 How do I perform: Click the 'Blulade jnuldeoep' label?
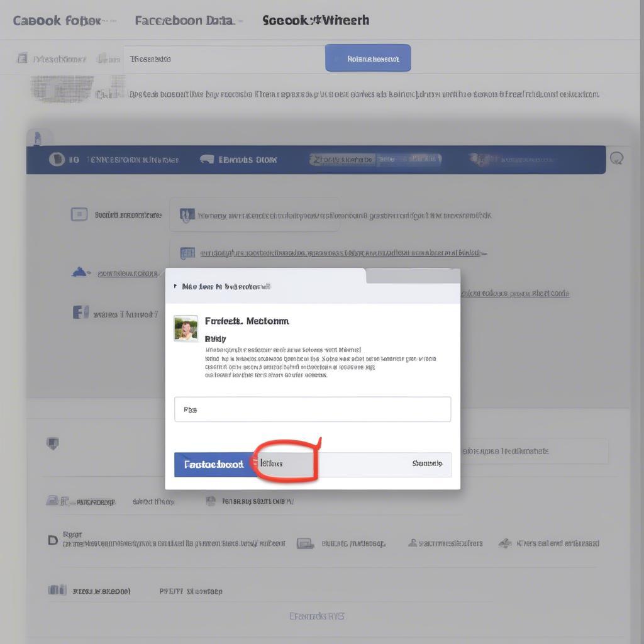point(353,544)
